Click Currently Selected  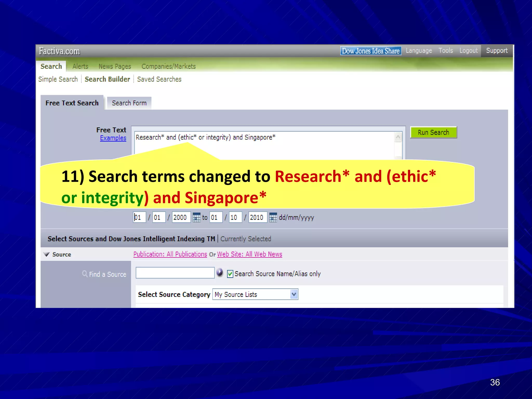[x=246, y=239]
